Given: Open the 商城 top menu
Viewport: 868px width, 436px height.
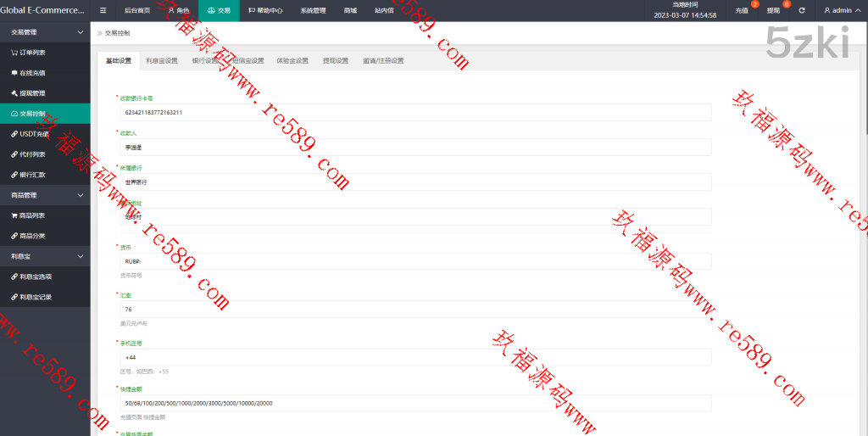Looking at the screenshot, I should click(x=350, y=10).
